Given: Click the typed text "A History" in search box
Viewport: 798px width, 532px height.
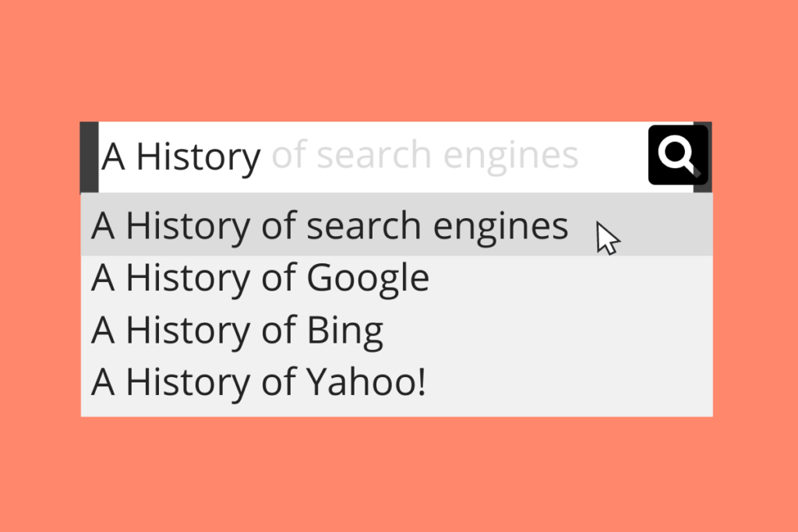Looking at the screenshot, I should [181, 157].
